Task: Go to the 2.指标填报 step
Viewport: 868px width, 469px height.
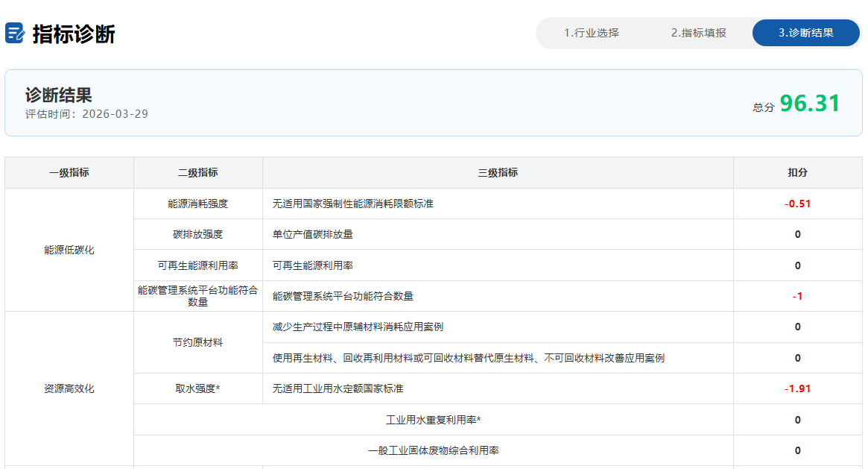Action: coord(698,33)
